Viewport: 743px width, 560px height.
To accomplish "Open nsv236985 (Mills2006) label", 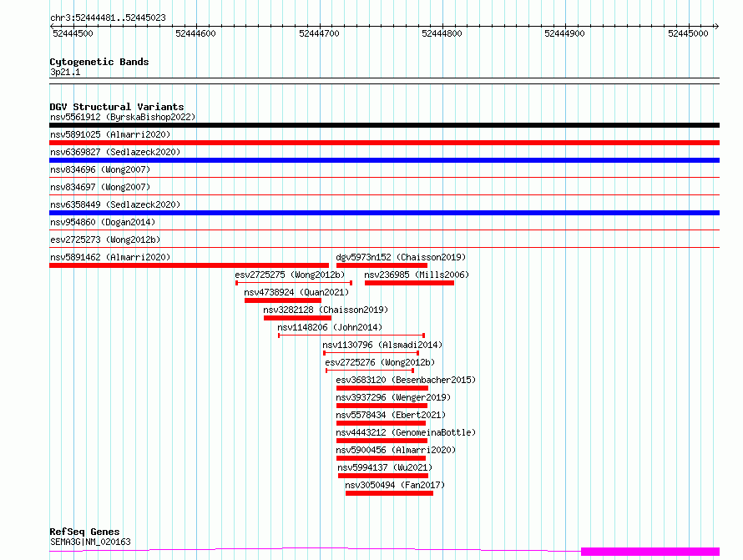I will 417,275.
